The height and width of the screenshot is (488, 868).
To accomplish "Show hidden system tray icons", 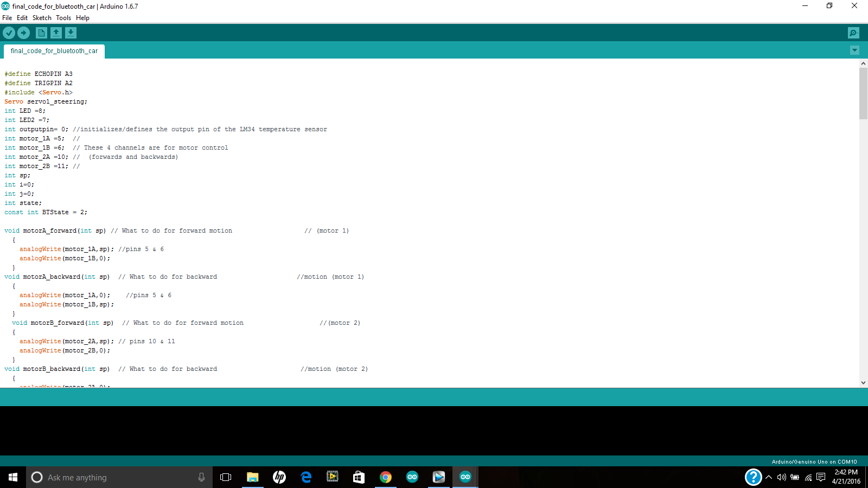I will [769, 477].
